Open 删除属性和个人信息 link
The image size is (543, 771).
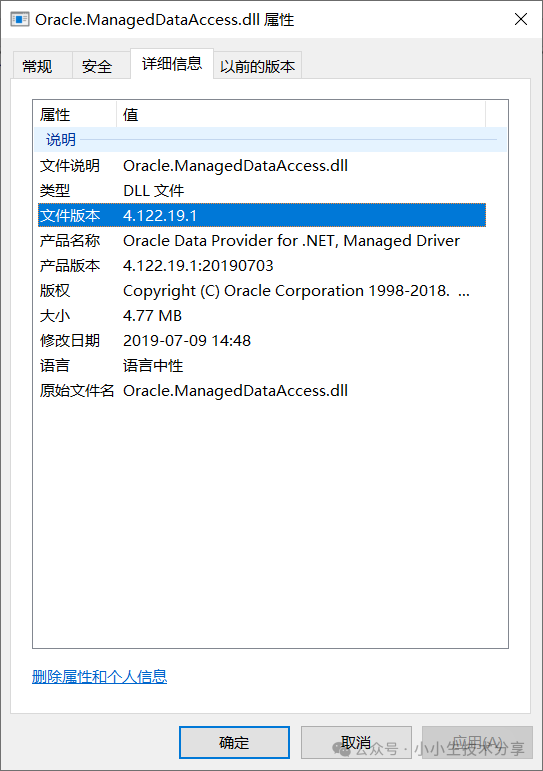(x=99, y=677)
